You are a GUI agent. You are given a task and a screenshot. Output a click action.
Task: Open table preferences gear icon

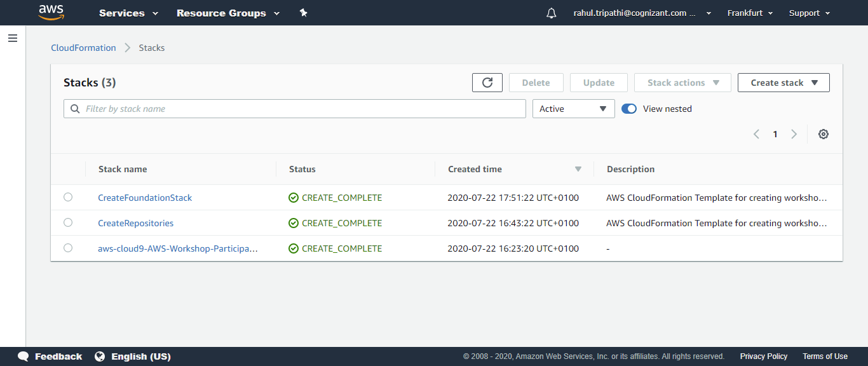[824, 134]
